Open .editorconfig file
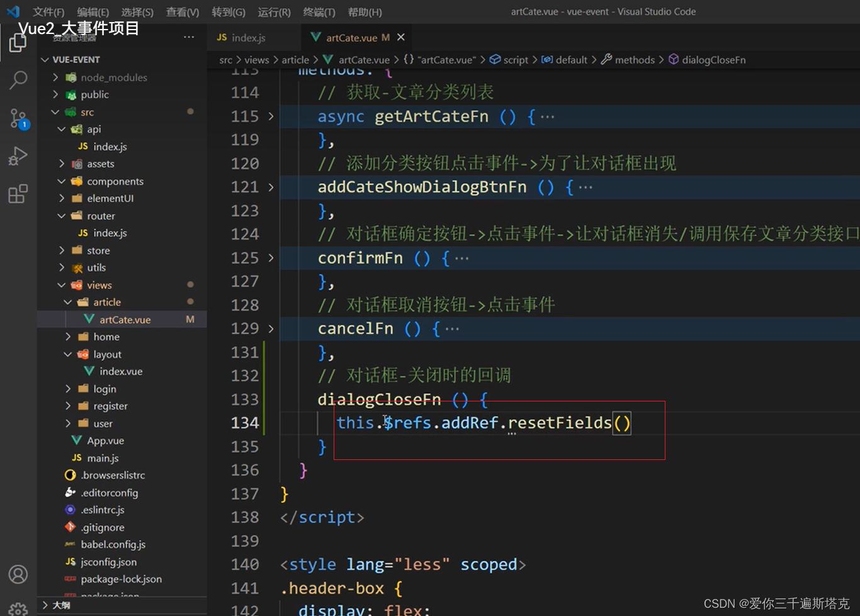This screenshot has width=860, height=616. (x=122, y=493)
